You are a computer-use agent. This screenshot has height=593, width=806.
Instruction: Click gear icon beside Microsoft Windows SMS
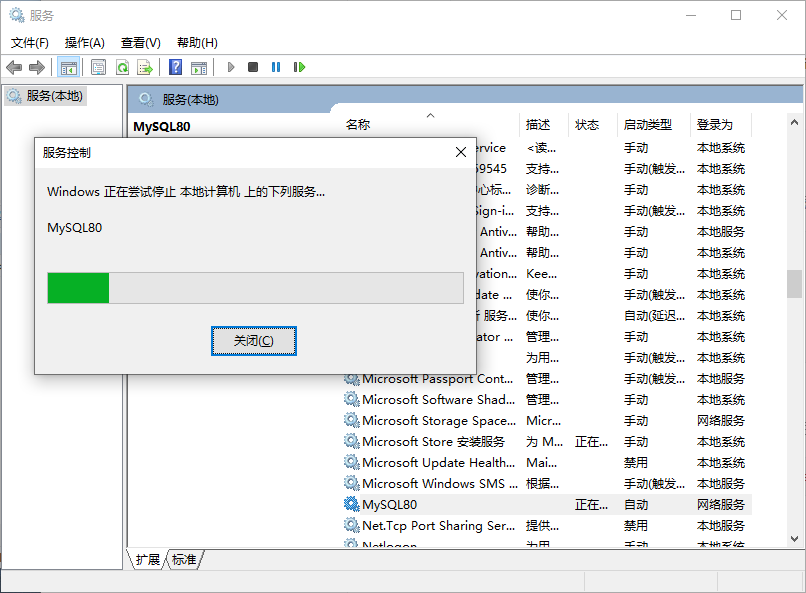pos(352,483)
